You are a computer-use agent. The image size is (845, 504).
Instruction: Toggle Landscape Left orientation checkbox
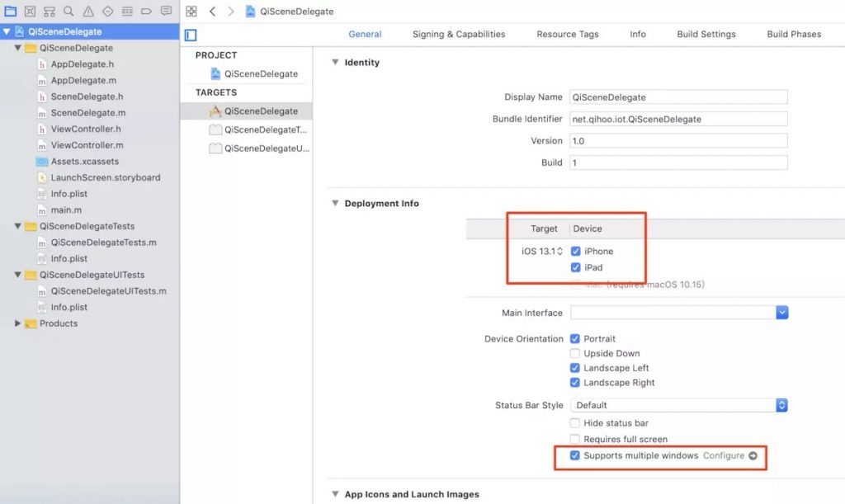pos(575,368)
